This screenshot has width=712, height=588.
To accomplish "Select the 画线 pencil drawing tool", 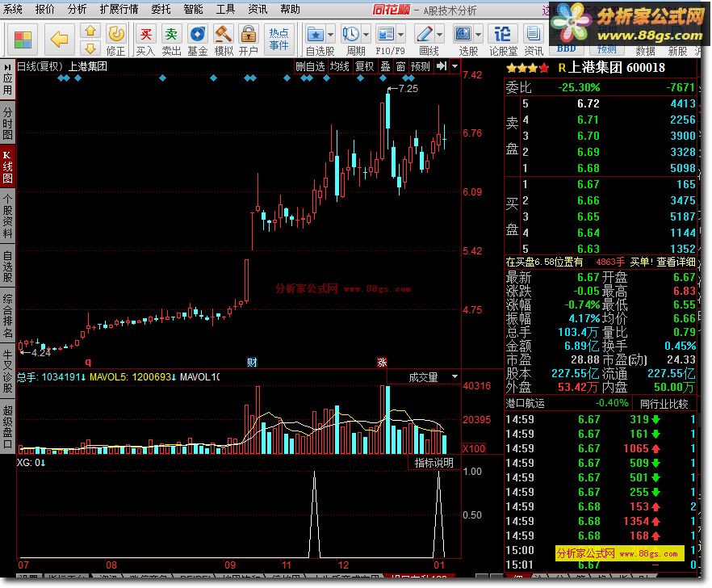I will (x=425, y=35).
